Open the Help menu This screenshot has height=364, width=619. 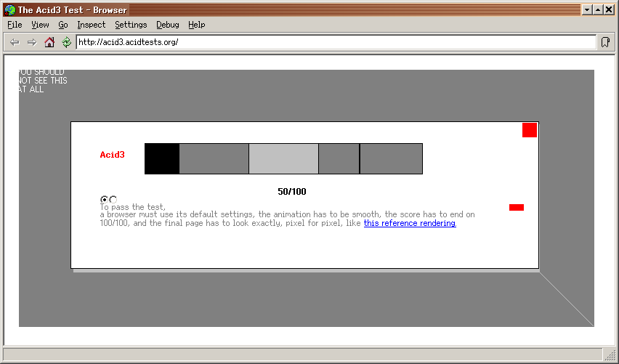(x=197, y=25)
